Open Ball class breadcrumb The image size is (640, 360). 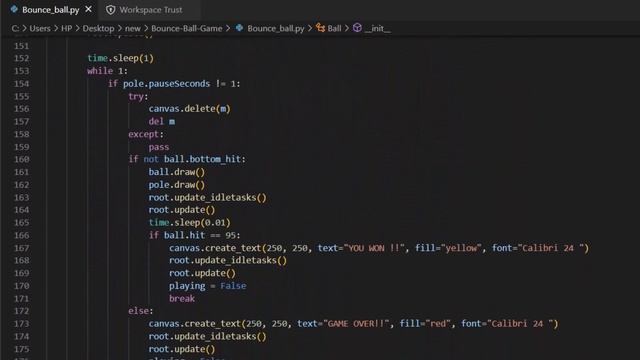(334, 28)
